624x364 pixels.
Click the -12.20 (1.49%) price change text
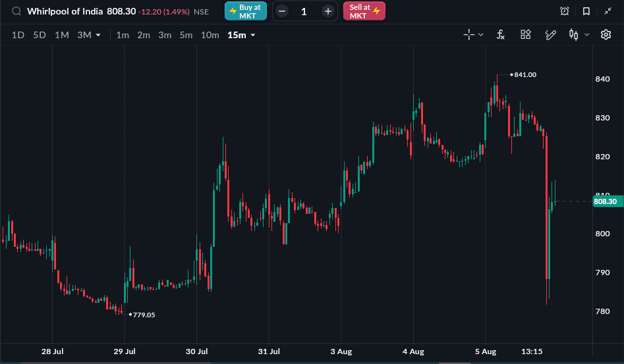164,12
